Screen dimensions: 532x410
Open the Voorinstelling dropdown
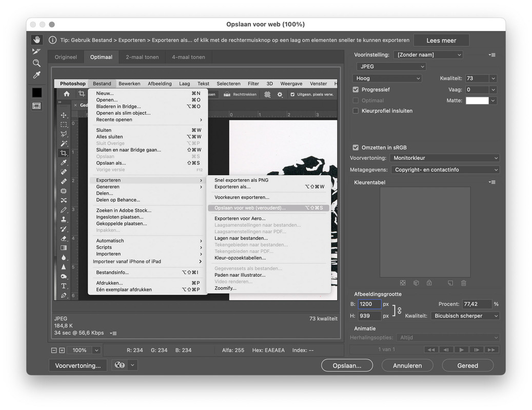click(428, 54)
